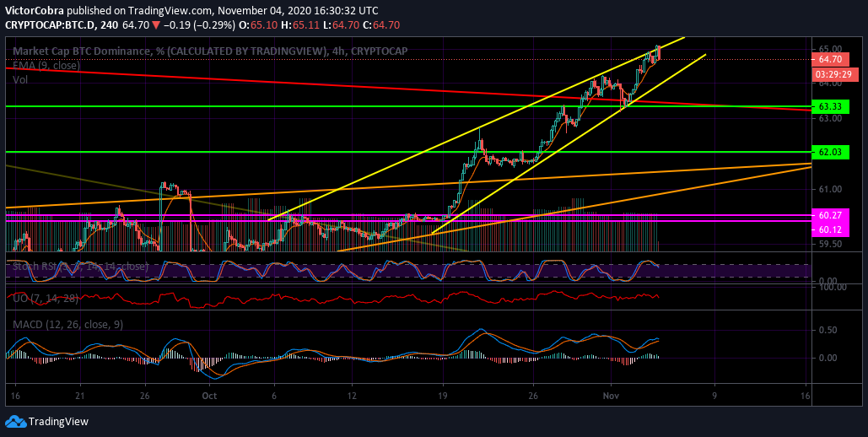Click the 59.50 price axis label
The image size is (868, 437).
[x=830, y=244]
